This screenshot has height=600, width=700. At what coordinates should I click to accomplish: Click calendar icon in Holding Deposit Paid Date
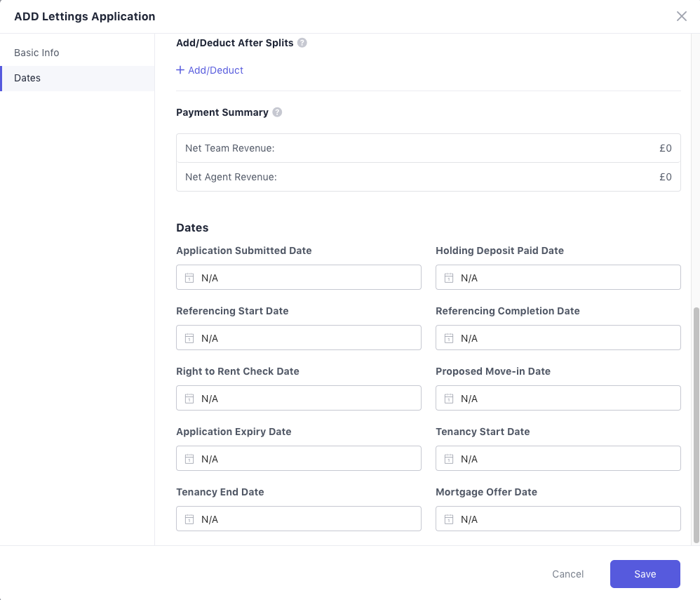point(449,278)
